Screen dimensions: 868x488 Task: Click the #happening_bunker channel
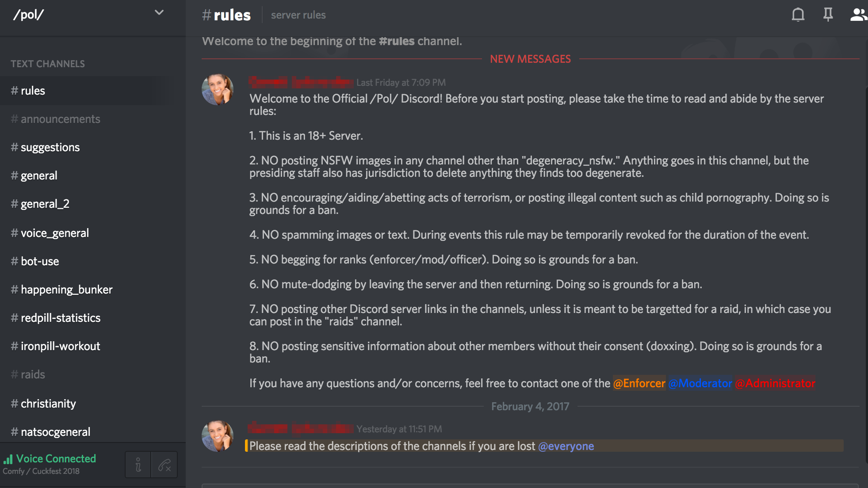pos(66,290)
